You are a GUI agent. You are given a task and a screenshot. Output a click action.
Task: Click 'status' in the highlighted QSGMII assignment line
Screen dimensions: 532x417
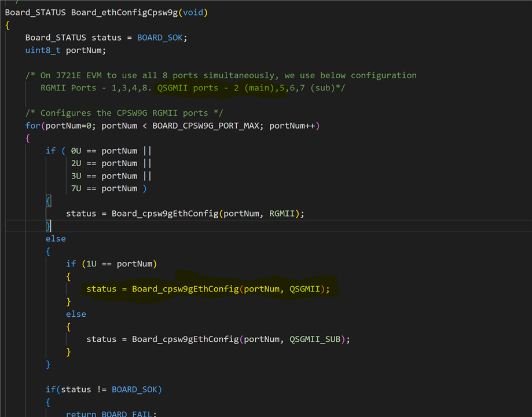(x=101, y=289)
